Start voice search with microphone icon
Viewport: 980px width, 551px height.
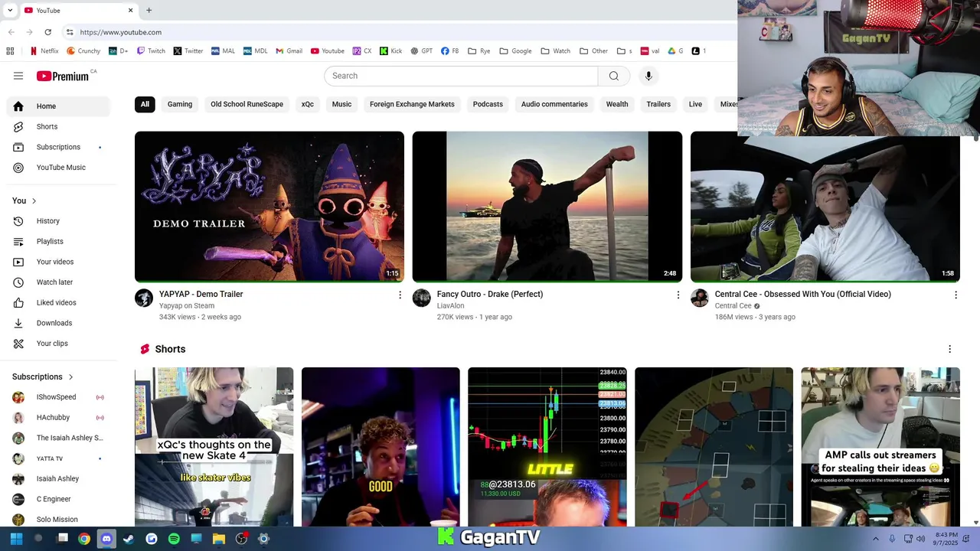648,76
